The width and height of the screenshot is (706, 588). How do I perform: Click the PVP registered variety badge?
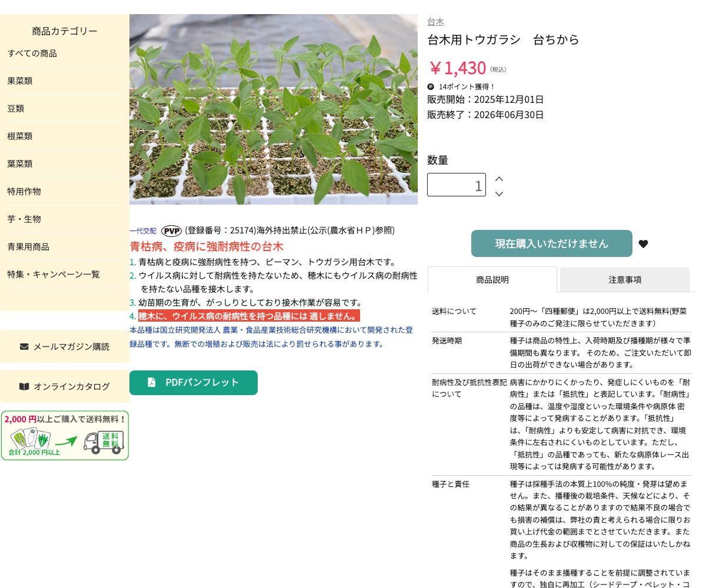[171, 230]
